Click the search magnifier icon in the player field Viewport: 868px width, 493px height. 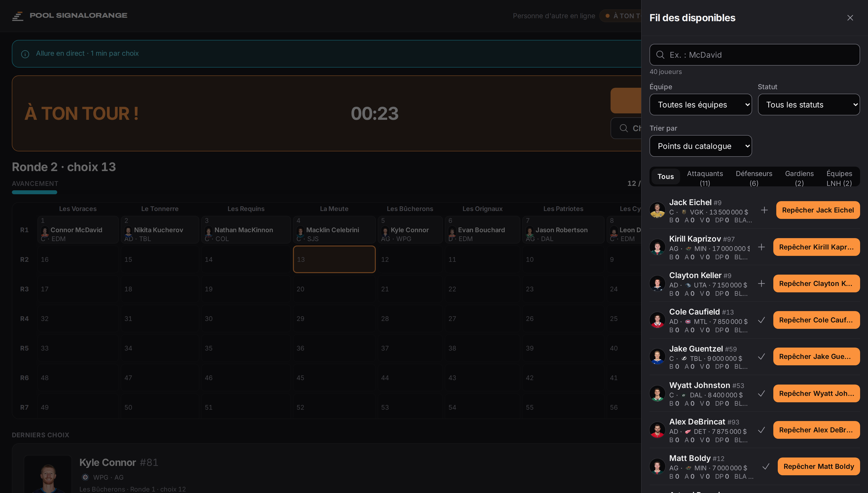click(660, 55)
